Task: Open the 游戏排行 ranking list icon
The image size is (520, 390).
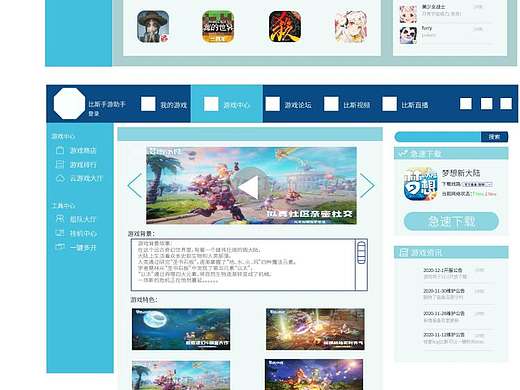Action: click(60, 164)
